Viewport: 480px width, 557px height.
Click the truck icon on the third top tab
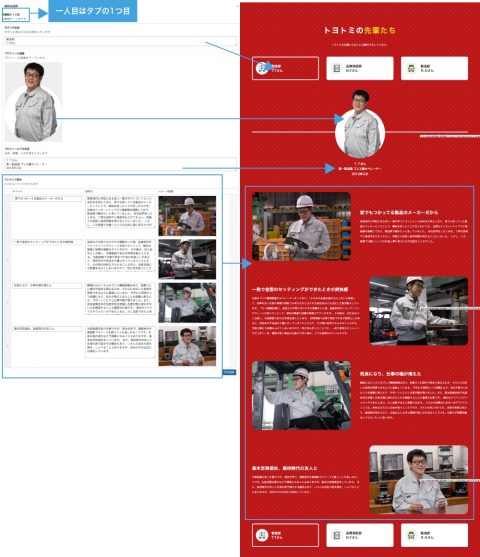[411, 68]
